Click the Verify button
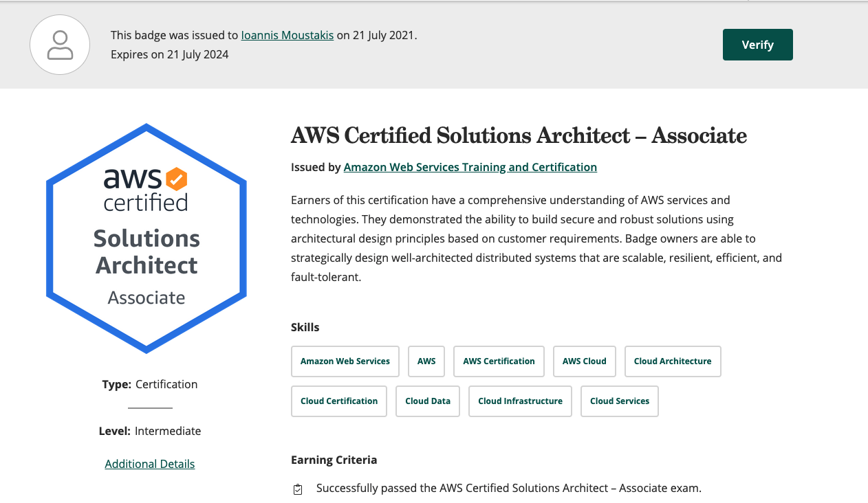The width and height of the screenshot is (868, 503). click(757, 45)
